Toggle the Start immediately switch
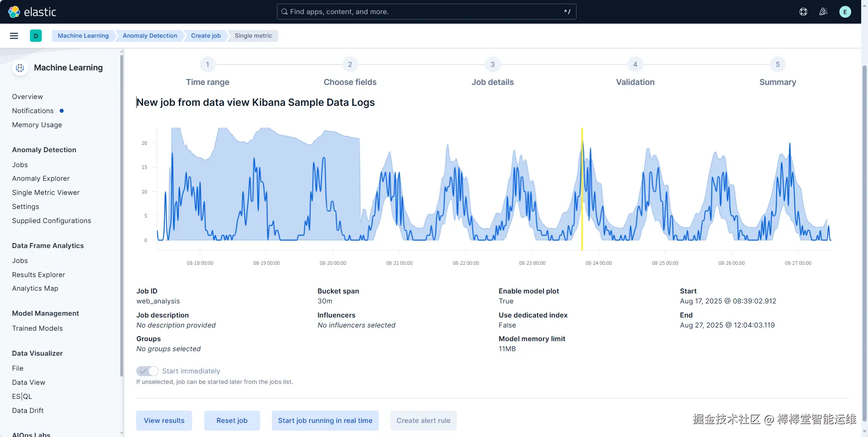 pos(147,371)
